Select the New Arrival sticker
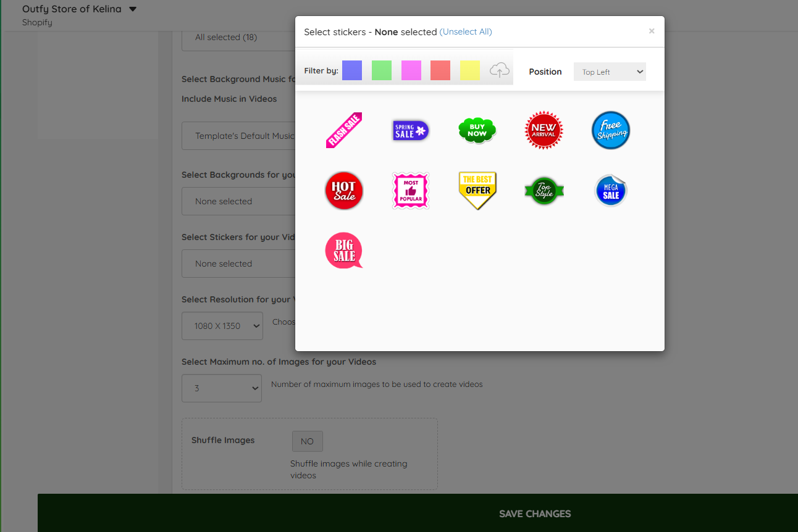The height and width of the screenshot is (532, 798). pos(544,130)
